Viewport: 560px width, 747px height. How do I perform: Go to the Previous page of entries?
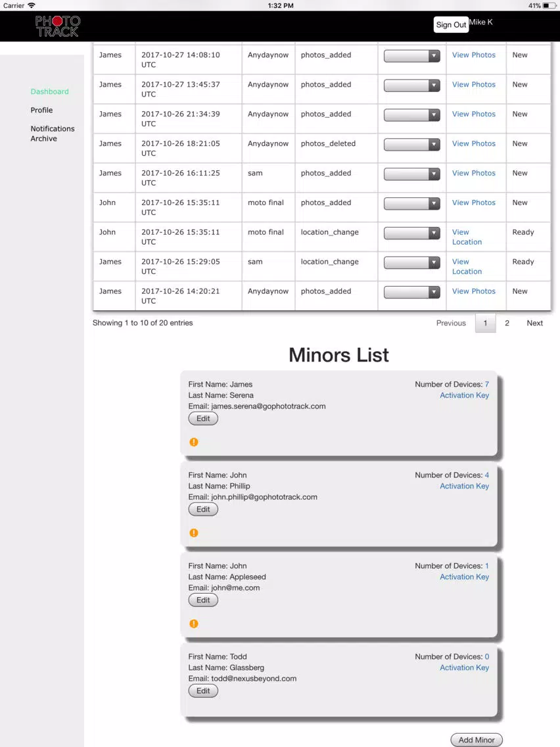[451, 323]
